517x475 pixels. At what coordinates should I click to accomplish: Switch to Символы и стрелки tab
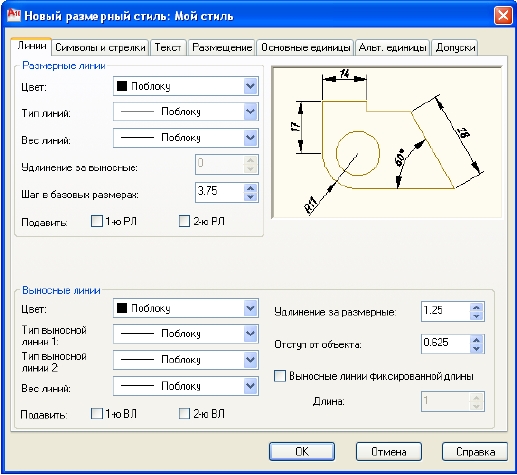pos(100,47)
